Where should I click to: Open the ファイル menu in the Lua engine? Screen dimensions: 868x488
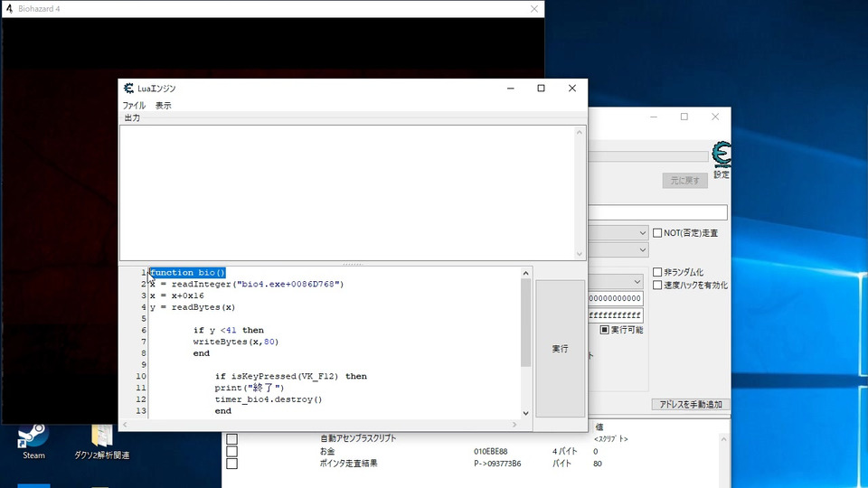click(x=134, y=105)
